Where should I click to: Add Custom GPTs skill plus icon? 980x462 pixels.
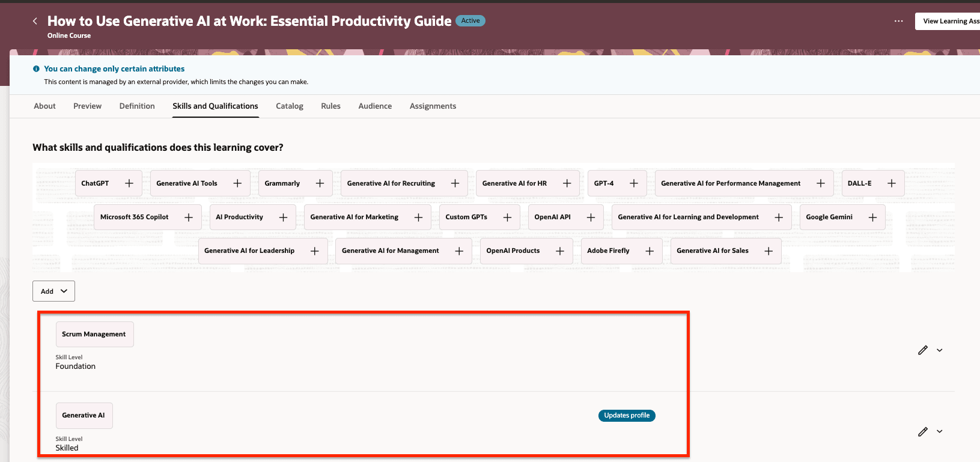click(507, 217)
